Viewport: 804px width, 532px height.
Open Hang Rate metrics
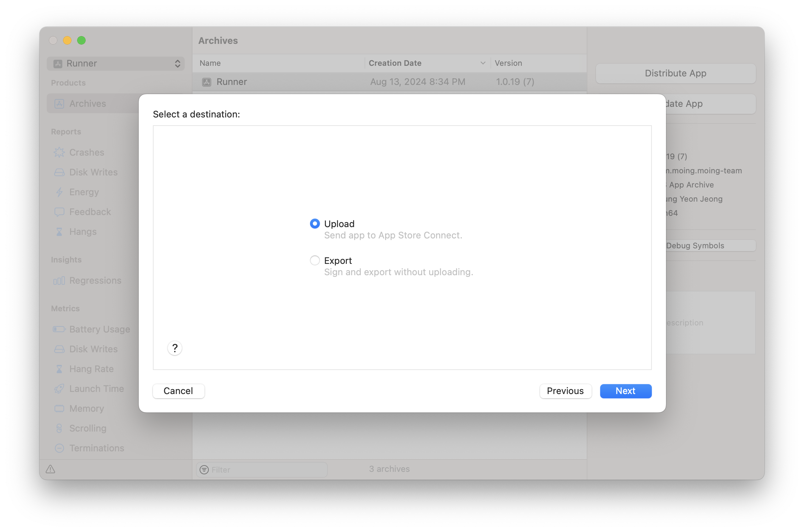point(91,369)
